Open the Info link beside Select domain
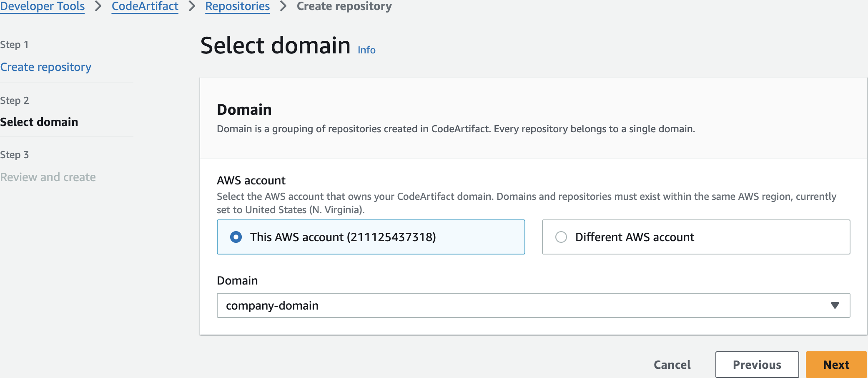Image resolution: width=868 pixels, height=378 pixels. (x=366, y=50)
